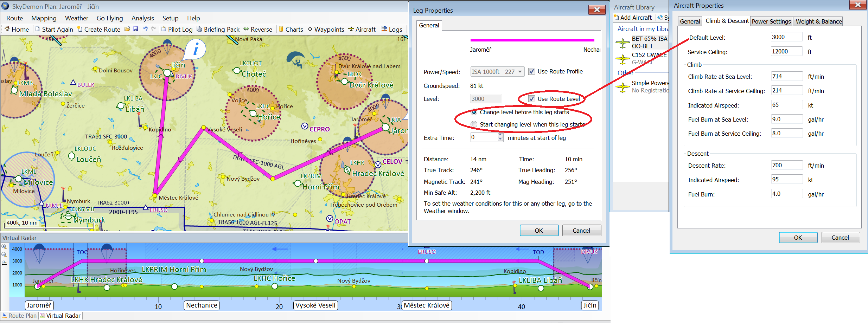The width and height of the screenshot is (868, 323).
Task: Click the Jaroměř waypoint label in Virtual Radar
Action: [x=39, y=305]
